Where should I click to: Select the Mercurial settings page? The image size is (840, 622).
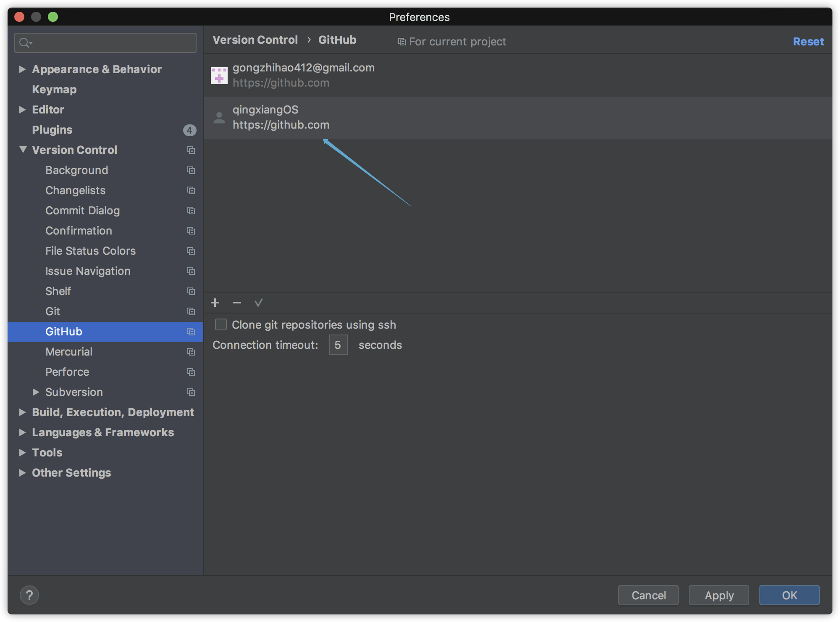(x=69, y=351)
